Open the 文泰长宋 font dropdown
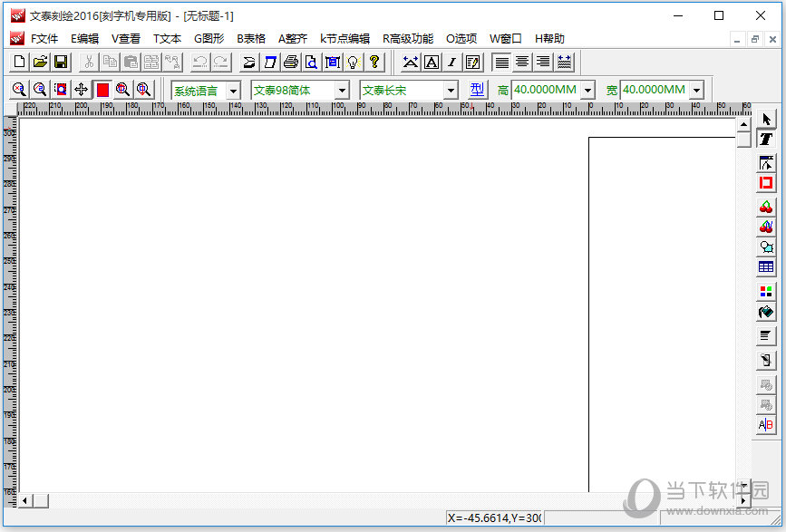Screen dimensions: 786x532 (x=451, y=91)
